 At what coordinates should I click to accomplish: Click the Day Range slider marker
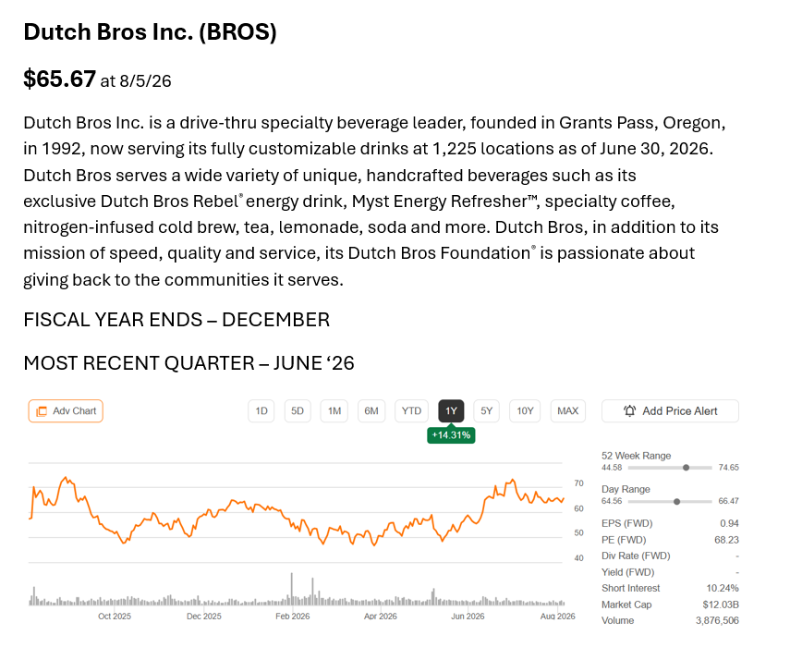click(676, 502)
